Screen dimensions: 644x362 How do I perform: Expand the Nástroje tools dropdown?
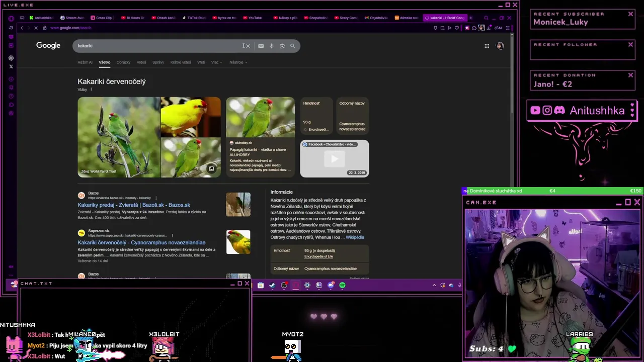[x=238, y=62]
